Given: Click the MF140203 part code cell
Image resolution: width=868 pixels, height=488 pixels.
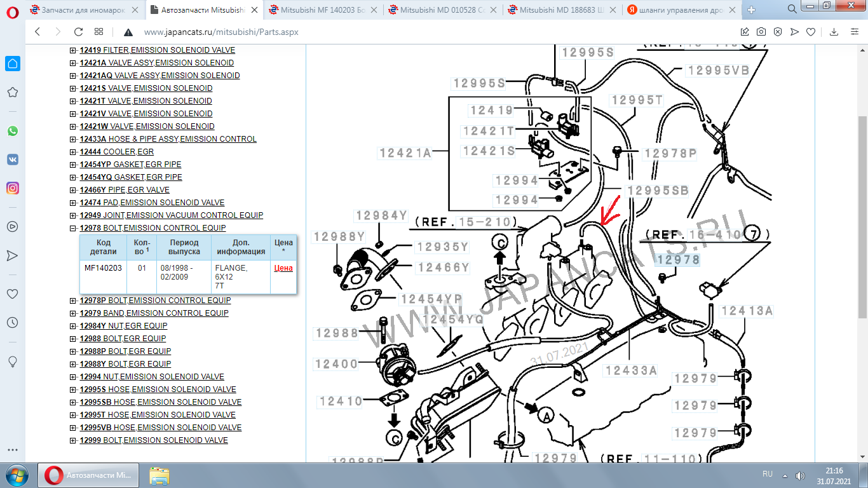Looking at the screenshot, I should click(103, 277).
